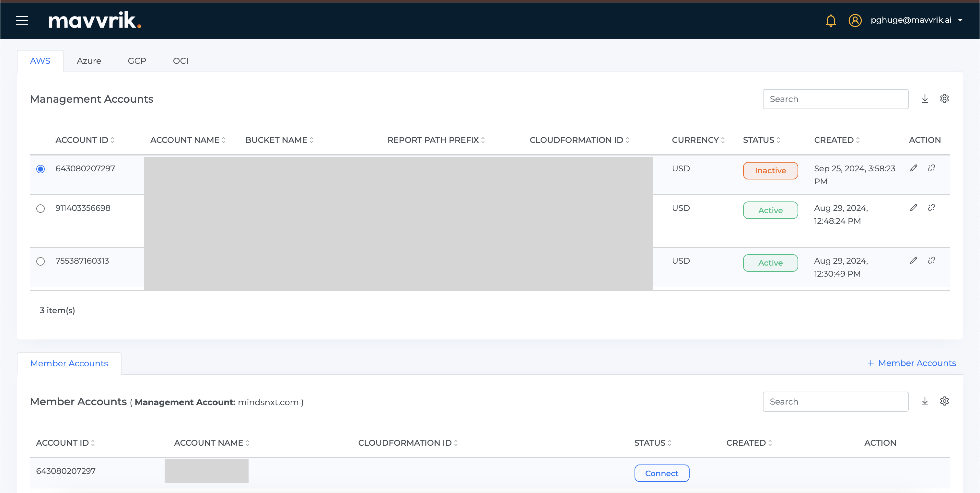The image size is (980, 493).
Task: Edit account 755387160313 with the pencil icon
Action: 914,260
